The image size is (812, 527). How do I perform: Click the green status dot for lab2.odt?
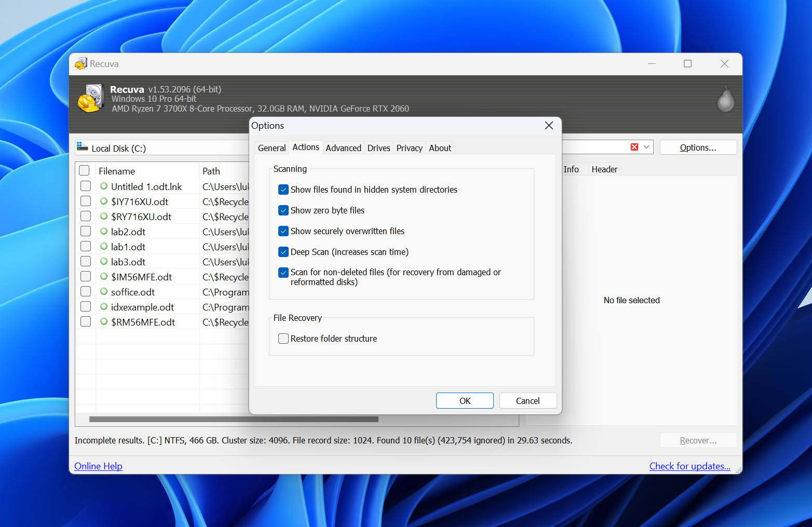click(x=104, y=232)
